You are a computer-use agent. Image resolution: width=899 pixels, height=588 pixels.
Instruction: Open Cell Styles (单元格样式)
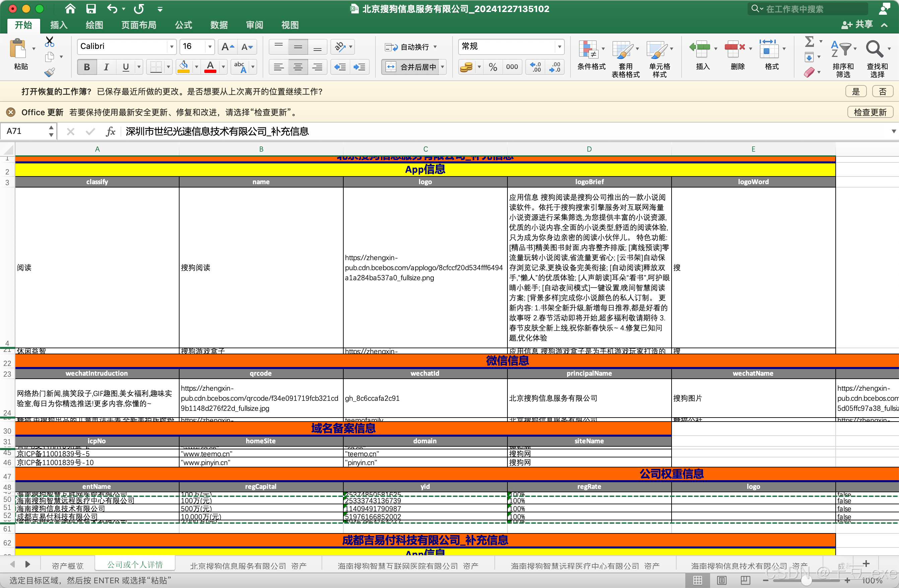(x=660, y=59)
